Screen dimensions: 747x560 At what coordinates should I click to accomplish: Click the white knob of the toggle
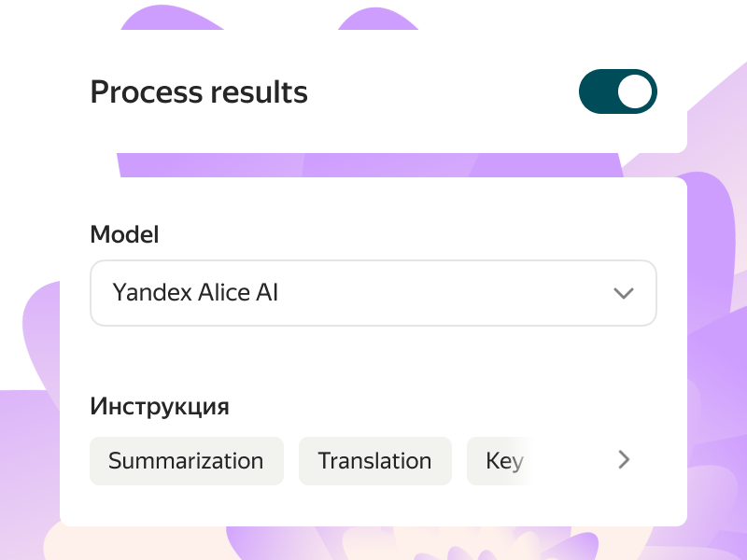pyautogui.click(x=637, y=91)
